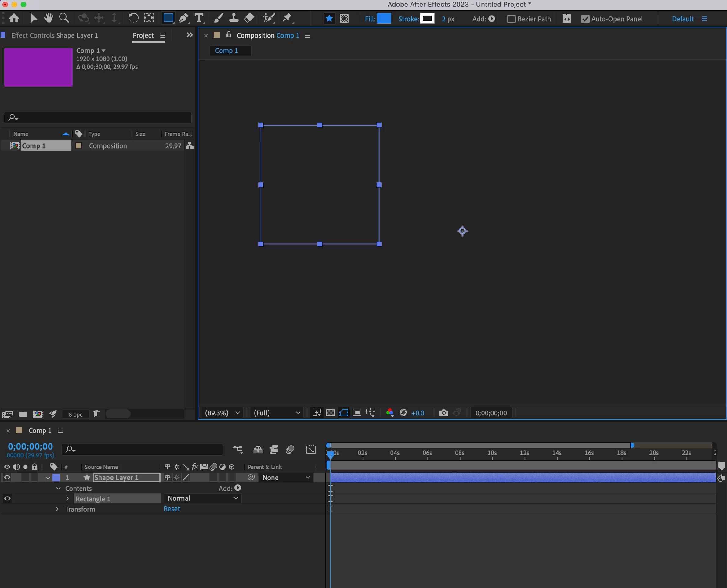
Task: Take a snapshot with camera icon
Action: (x=443, y=413)
